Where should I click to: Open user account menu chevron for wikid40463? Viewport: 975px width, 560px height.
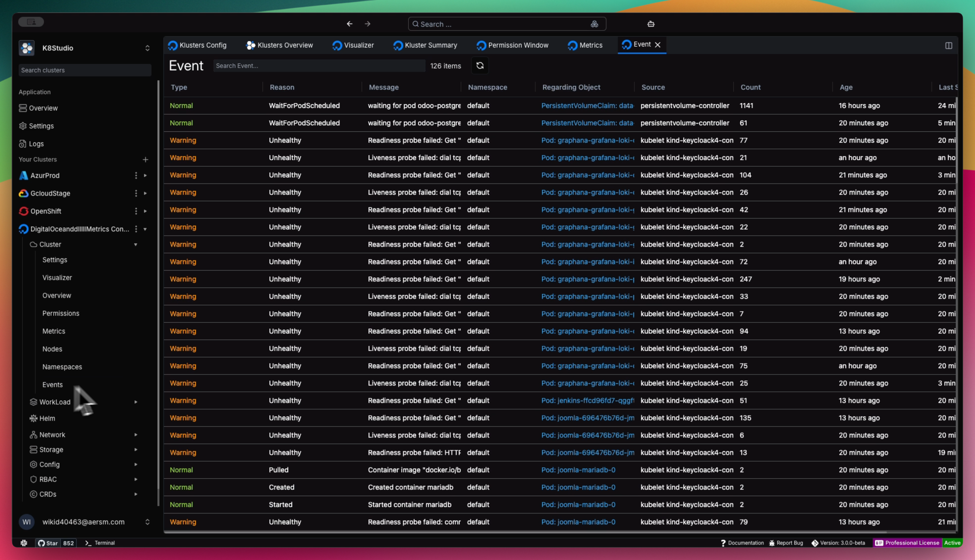pyautogui.click(x=147, y=522)
